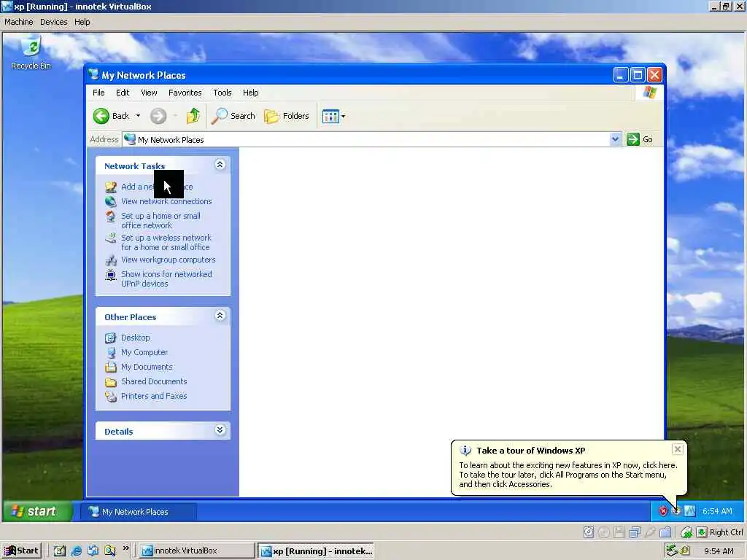
Task: Click the xp [Running] host taskbar button
Action: coord(316,551)
